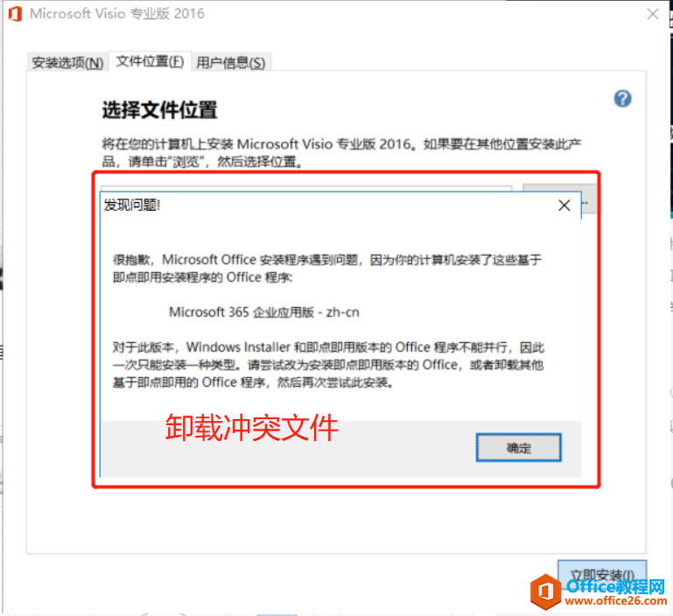This screenshot has width=673, height=616.
Task: Switch to the 安装选项(N) tab
Action: pos(67,63)
